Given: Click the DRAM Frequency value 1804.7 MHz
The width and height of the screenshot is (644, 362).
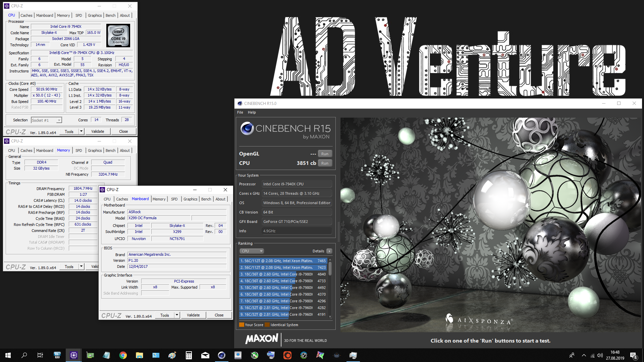Looking at the screenshot, I should 83,188.
